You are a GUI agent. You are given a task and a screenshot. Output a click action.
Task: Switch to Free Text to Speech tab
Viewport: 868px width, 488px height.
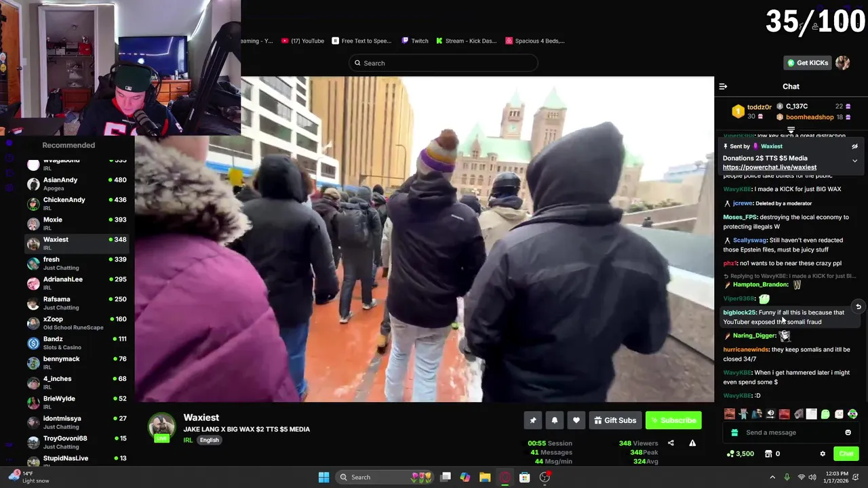coord(361,41)
